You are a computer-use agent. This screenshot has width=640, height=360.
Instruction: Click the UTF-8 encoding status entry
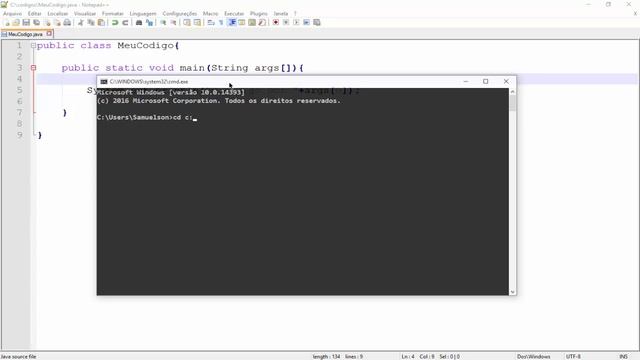coord(573,356)
